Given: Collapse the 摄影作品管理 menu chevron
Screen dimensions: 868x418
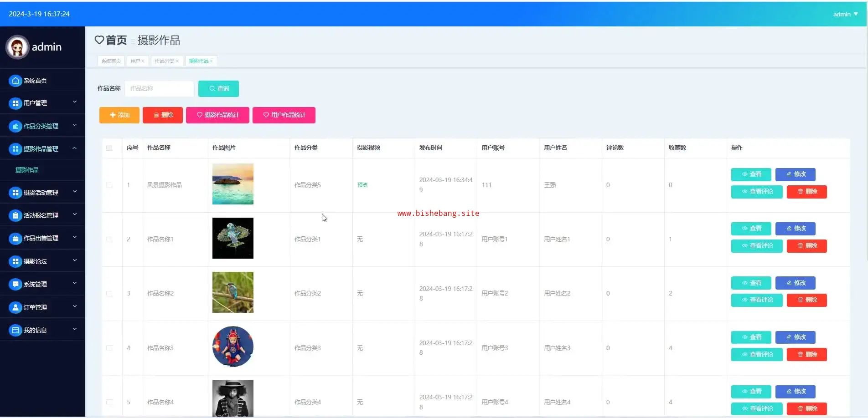Looking at the screenshot, I should tap(75, 148).
